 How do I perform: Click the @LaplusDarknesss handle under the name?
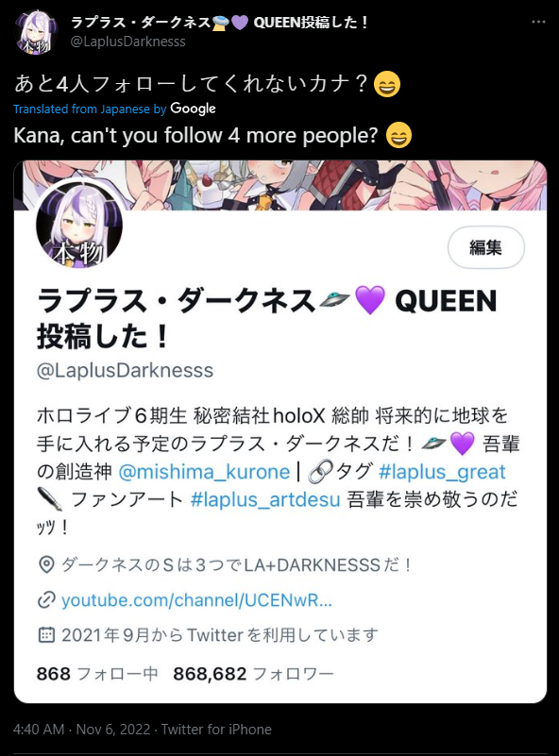(127, 42)
